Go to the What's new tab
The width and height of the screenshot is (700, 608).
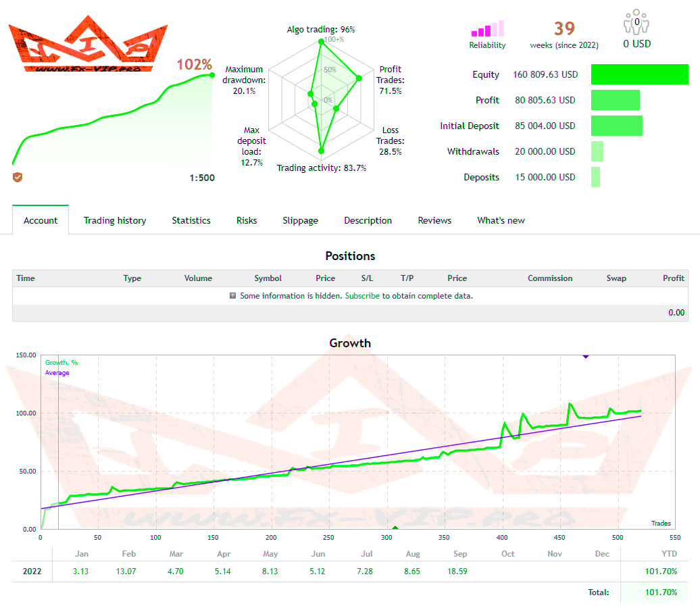coord(501,220)
